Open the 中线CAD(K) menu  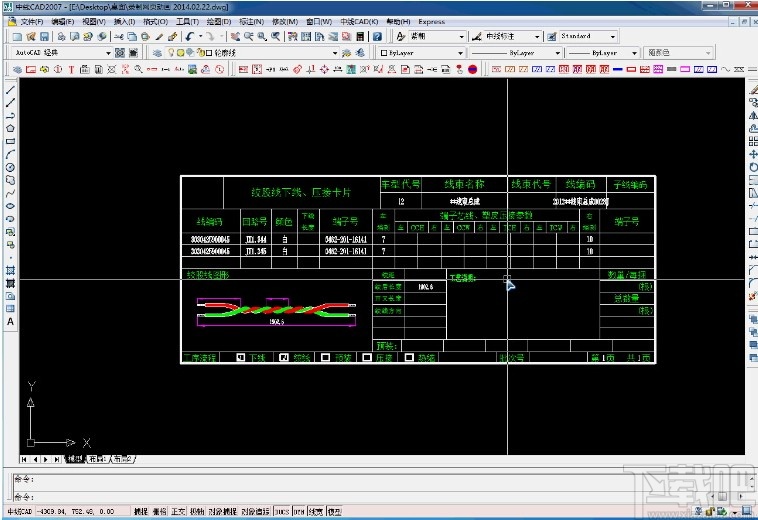pyautogui.click(x=359, y=22)
